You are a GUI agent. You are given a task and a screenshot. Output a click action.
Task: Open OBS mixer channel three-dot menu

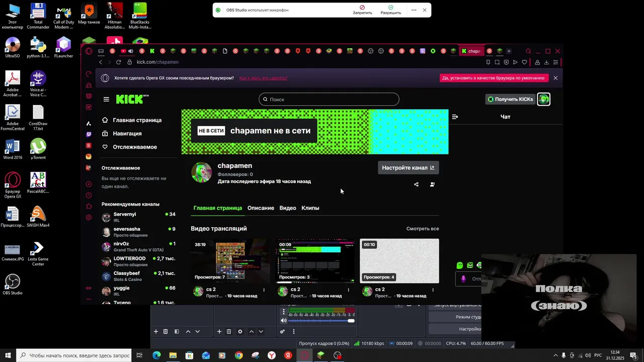(284, 312)
